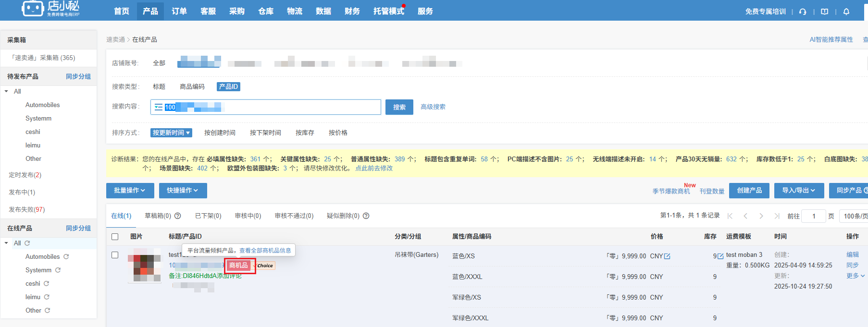Image resolution: width=868 pixels, height=327 pixels.
Task: Open the 订单 menu in top navigation
Action: pos(179,11)
